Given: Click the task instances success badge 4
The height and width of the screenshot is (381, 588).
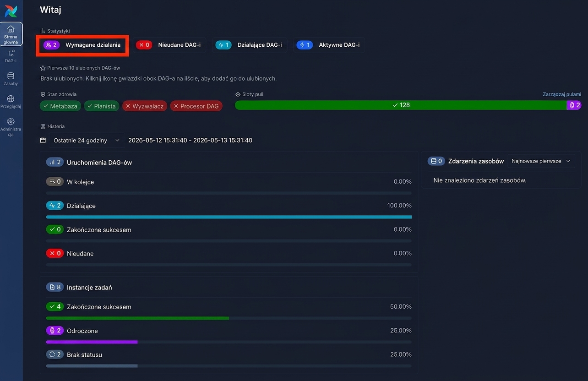Looking at the screenshot, I should [55, 307].
